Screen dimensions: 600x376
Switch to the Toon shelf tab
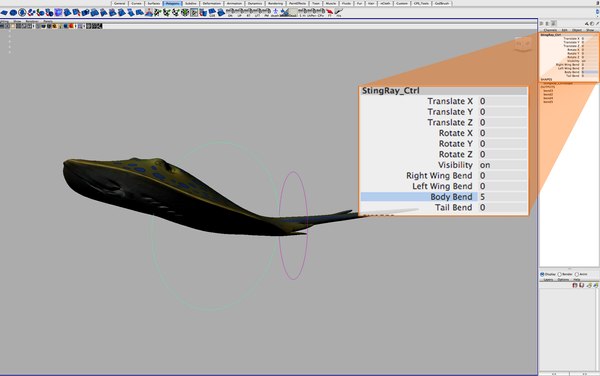pos(316,3)
